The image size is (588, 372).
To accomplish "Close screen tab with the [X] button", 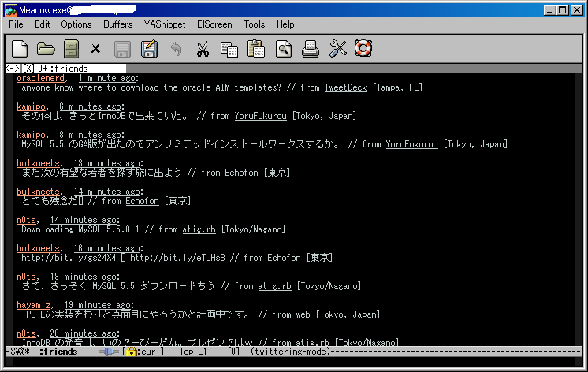I will pos(28,69).
